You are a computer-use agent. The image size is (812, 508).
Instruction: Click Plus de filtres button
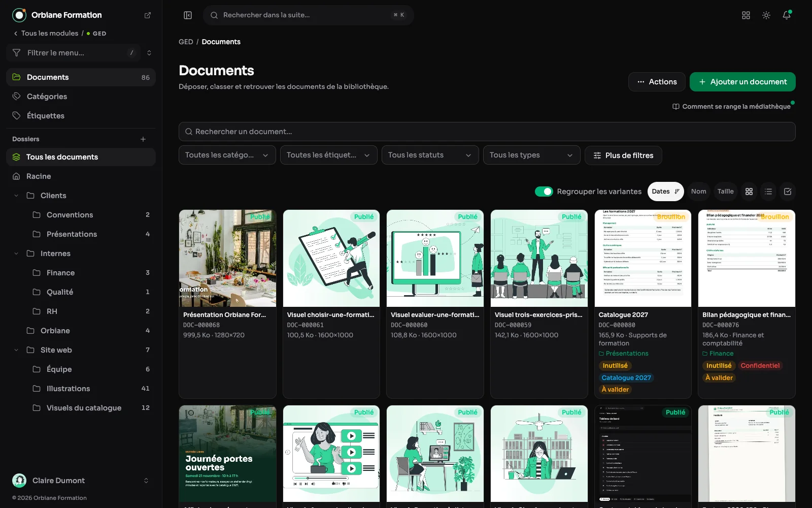point(623,155)
